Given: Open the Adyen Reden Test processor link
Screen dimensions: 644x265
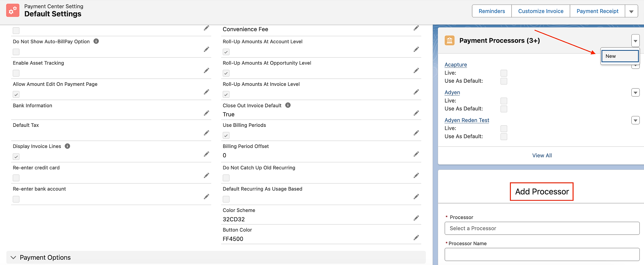Looking at the screenshot, I should [467, 120].
